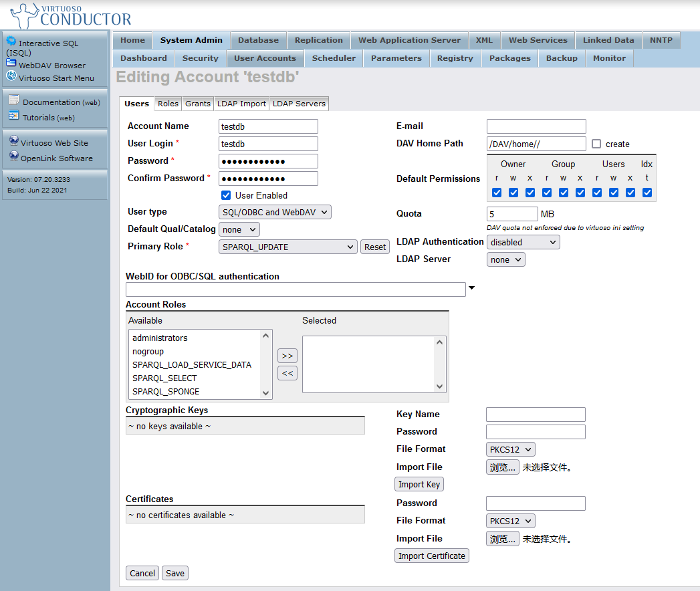Save the testdb account changes
This screenshot has width=700, height=591.
point(174,573)
